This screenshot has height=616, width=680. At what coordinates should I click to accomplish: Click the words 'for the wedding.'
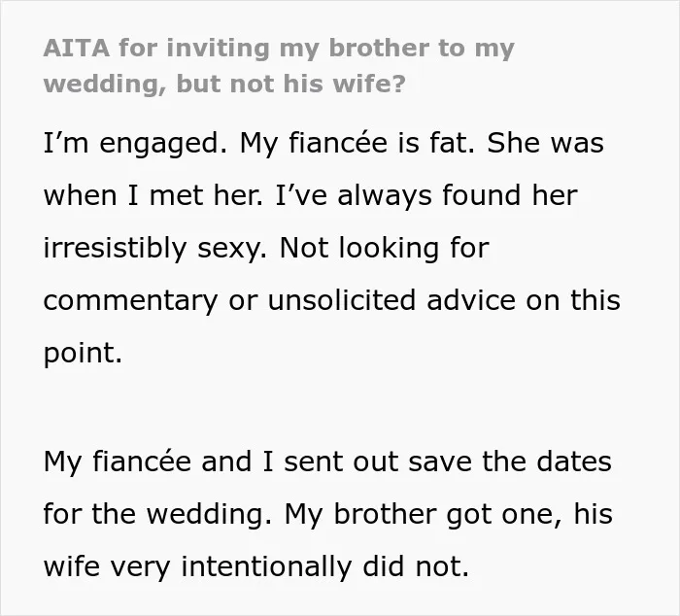pyautogui.click(x=157, y=515)
